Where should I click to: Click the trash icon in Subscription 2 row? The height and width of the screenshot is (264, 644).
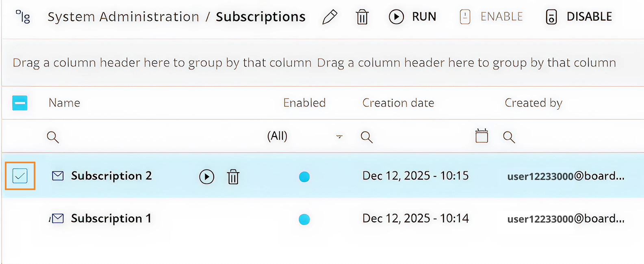233,177
